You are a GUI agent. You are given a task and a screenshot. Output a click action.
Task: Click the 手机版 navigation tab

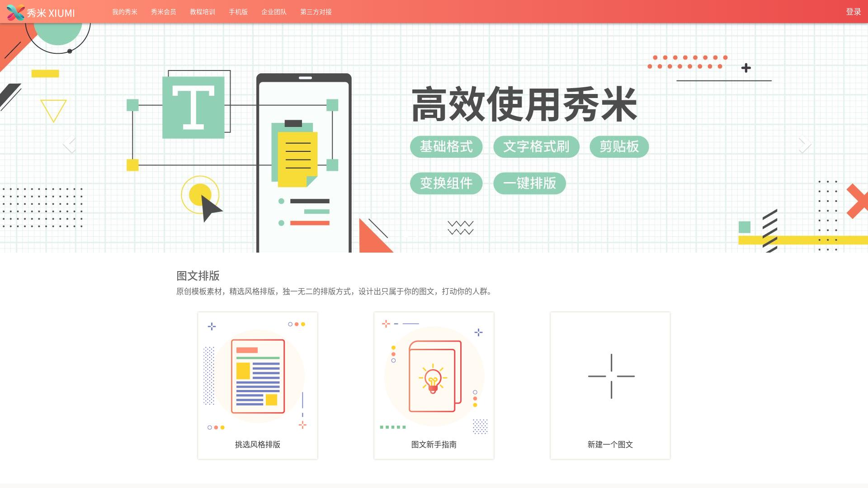coord(237,11)
